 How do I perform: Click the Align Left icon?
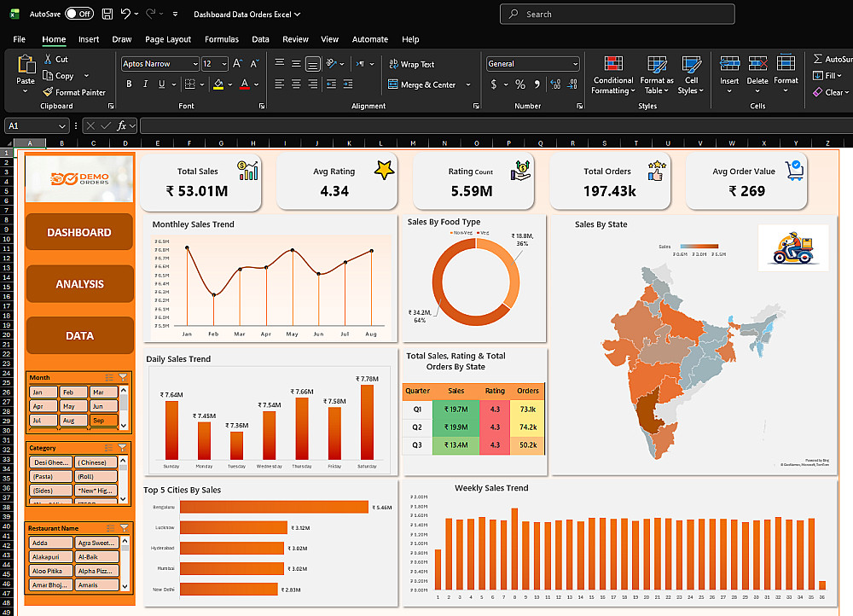pyautogui.click(x=280, y=84)
